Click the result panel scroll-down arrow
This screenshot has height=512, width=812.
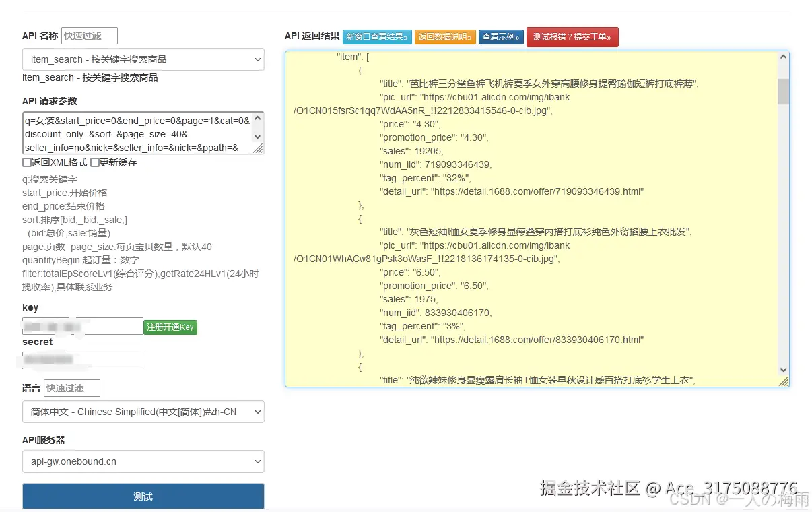coord(783,369)
